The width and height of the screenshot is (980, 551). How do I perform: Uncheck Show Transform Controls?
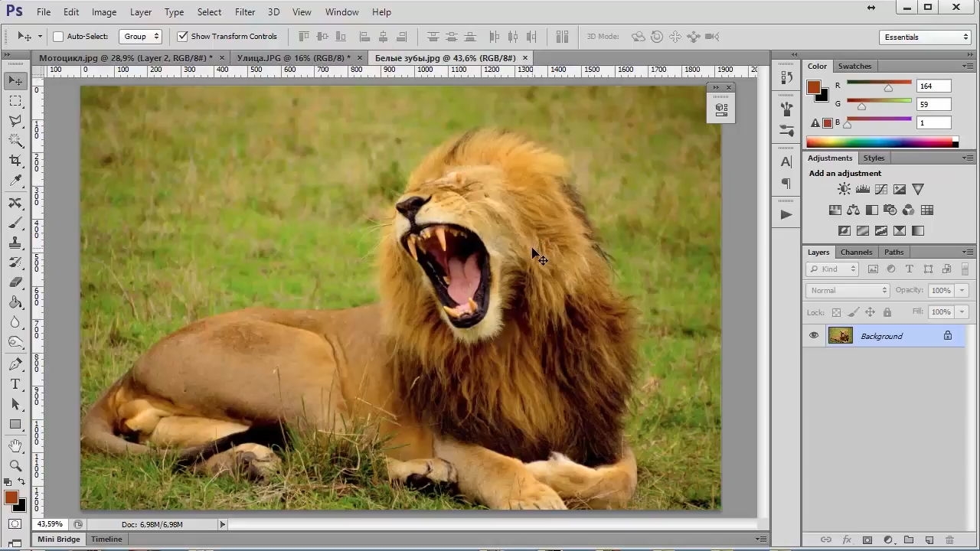(182, 36)
